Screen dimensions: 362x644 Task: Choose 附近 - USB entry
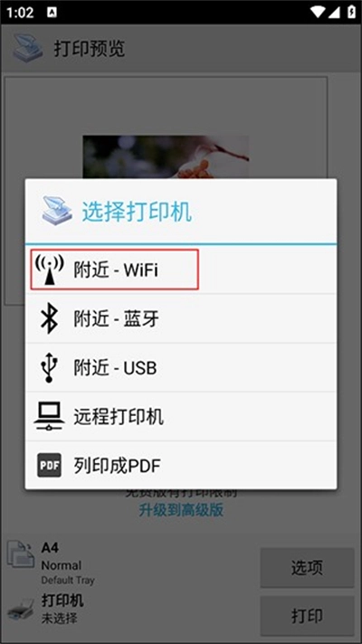(181, 367)
